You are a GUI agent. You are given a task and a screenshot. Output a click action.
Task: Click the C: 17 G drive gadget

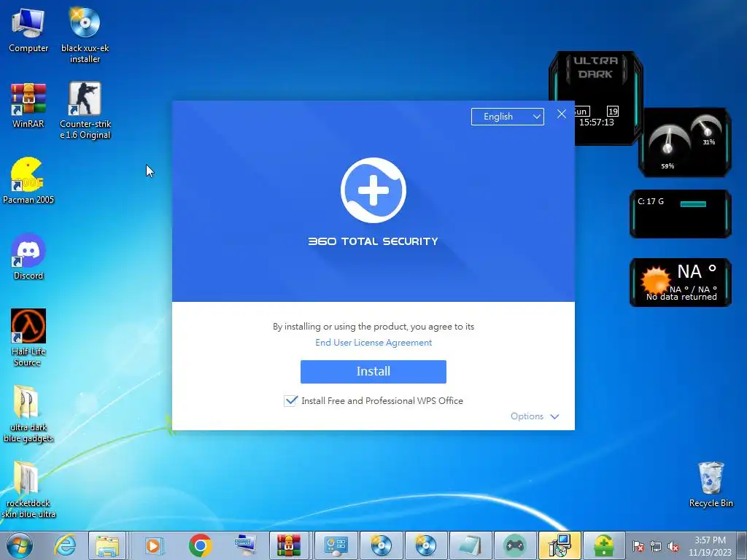pyautogui.click(x=681, y=214)
